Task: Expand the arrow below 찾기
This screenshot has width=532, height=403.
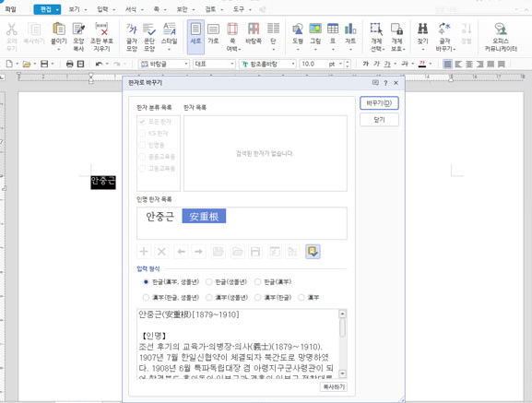Action: coord(422,50)
